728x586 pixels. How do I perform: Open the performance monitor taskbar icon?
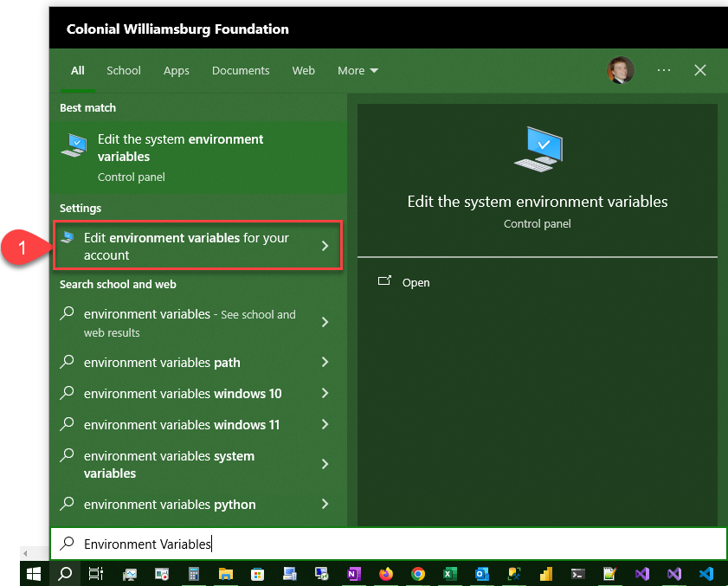pos(130,575)
